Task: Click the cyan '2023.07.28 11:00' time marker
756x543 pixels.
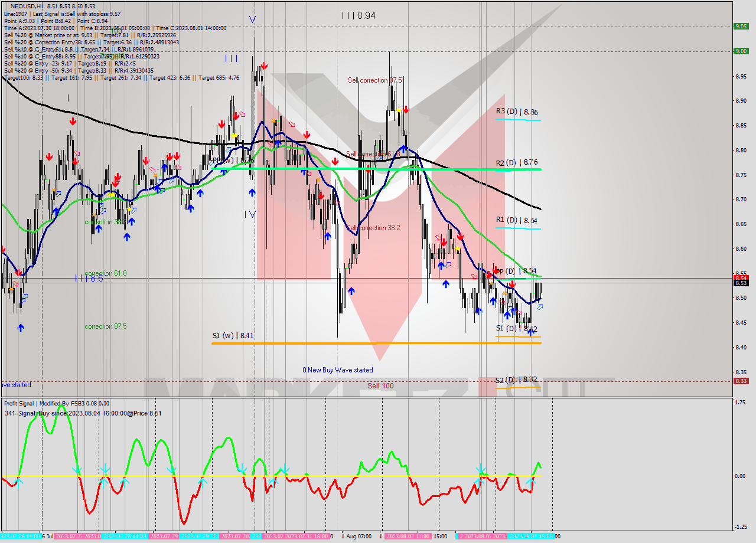Action: click(125, 537)
